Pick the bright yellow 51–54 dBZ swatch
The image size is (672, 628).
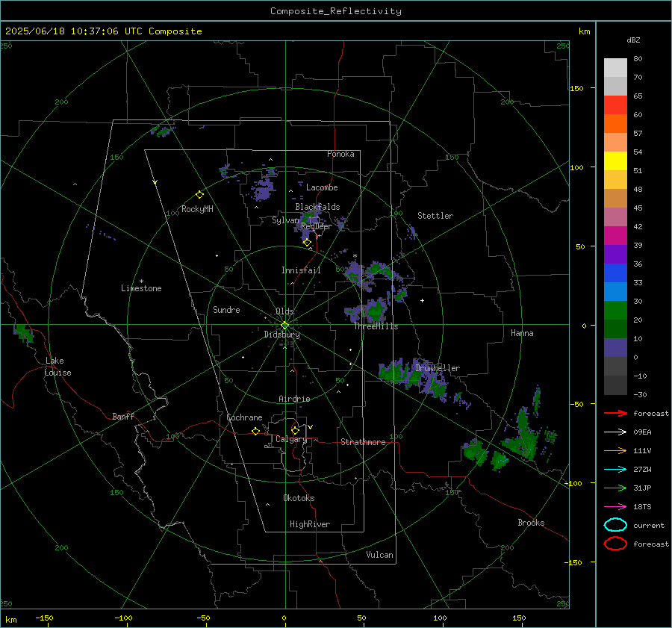click(615, 161)
